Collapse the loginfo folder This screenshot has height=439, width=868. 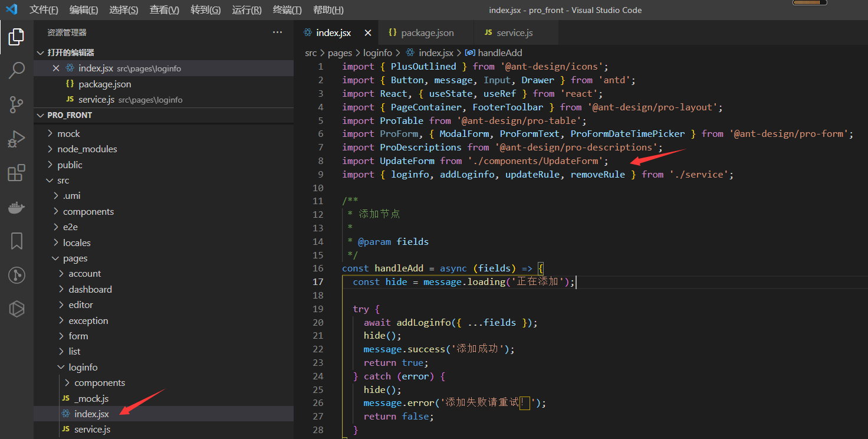point(164,367)
